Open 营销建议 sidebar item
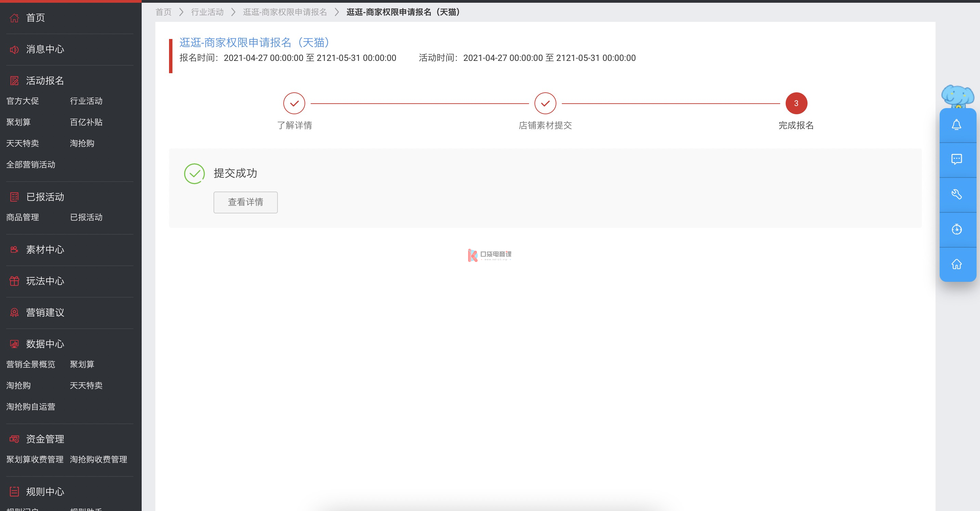 pos(45,313)
